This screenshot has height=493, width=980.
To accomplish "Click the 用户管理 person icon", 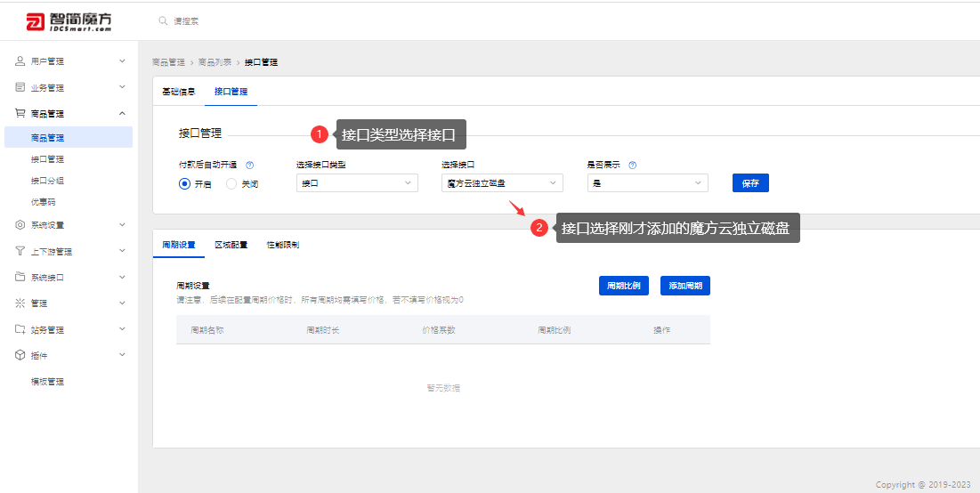I will [x=20, y=61].
